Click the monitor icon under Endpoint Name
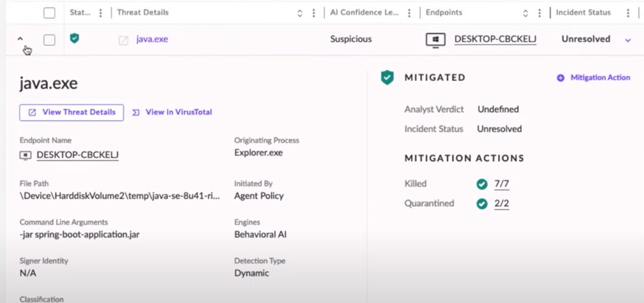 tap(25, 156)
